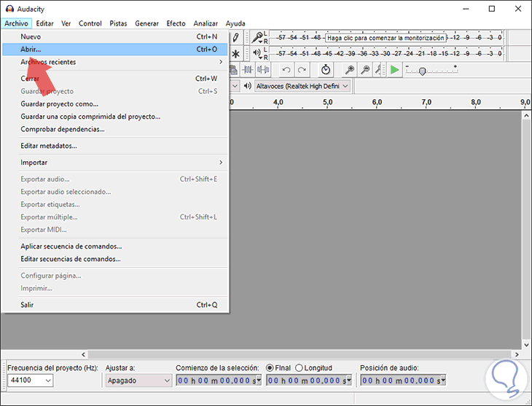This screenshot has height=406, width=532.
Task: Open selection end time format arrow
Action: click(x=349, y=380)
